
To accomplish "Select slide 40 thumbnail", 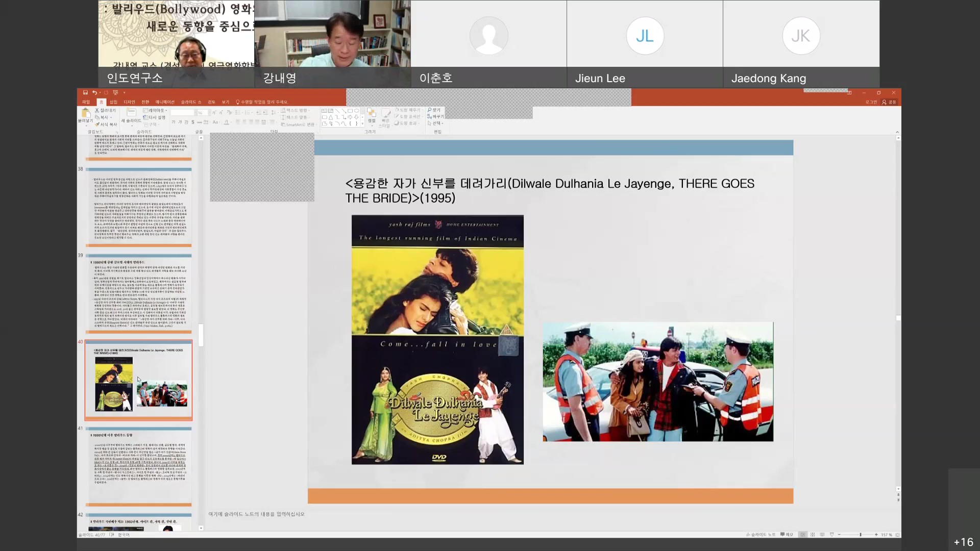I will (x=138, y=380).
